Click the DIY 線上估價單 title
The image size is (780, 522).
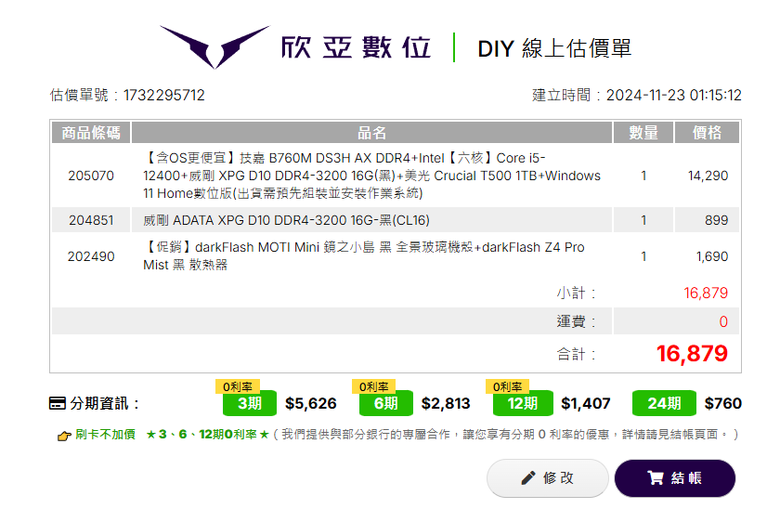pyautogui.click(x=554, y=49)
